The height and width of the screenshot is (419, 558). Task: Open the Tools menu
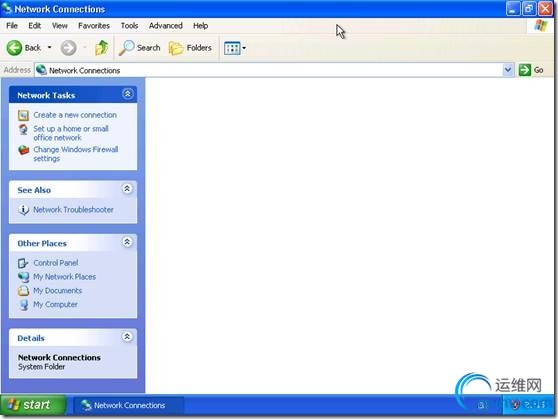[x=129, y=26]
